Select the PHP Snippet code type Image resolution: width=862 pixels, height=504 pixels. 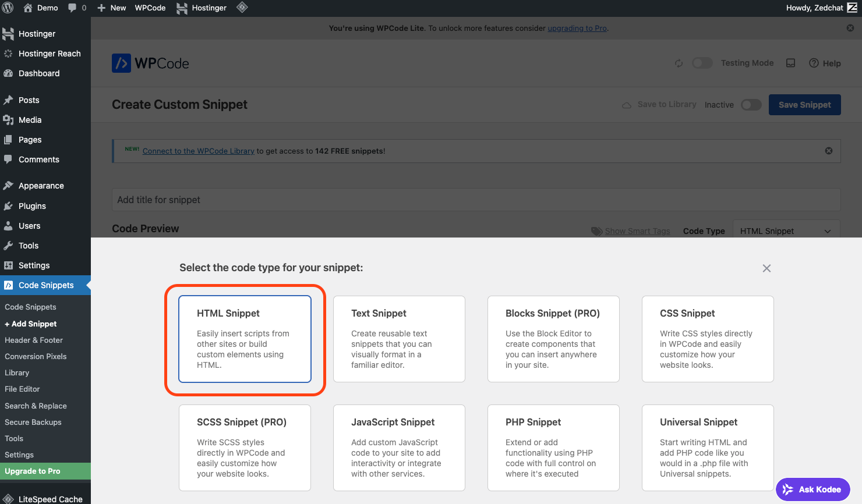[553, 448]
